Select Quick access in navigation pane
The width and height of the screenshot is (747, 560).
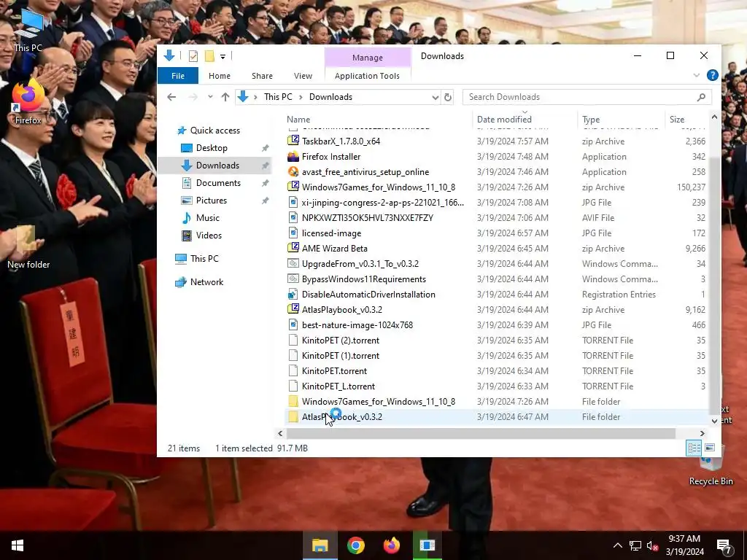pos(215,131)
